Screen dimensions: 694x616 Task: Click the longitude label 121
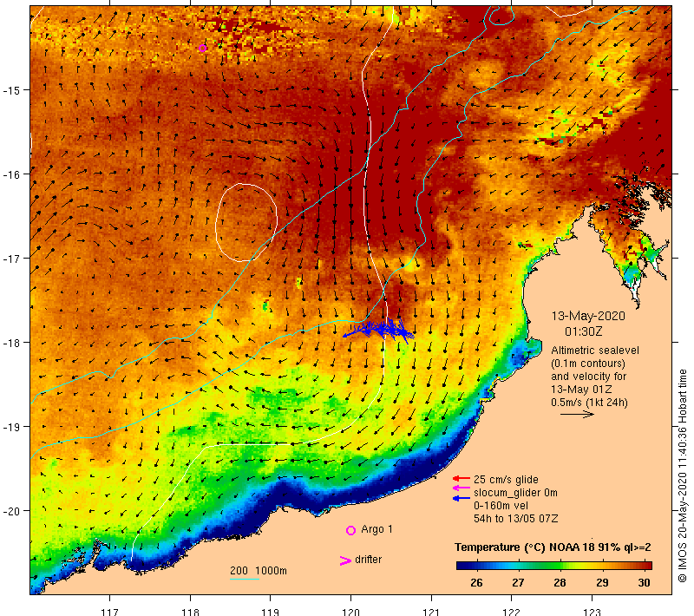[431, 612]
